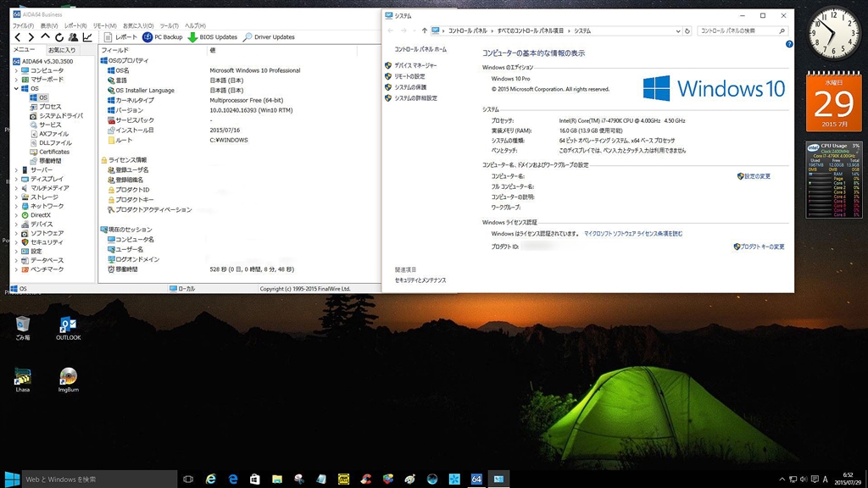
Task: Open the ごみ箱 desktop icon
Action: tap(23, 328)
